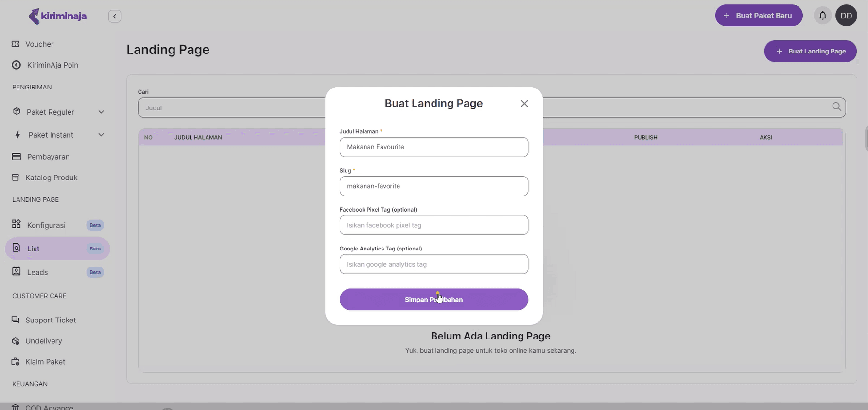The height and width of the screenshot is (410, 868).
Task: Open the Leads menu item
Action: (37, 272)
